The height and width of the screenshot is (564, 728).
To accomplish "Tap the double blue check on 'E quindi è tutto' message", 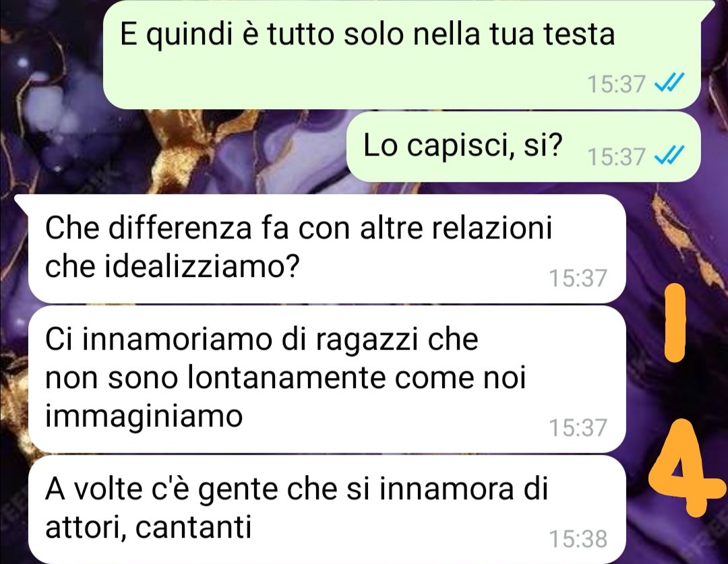I will (x=669, y=84).
